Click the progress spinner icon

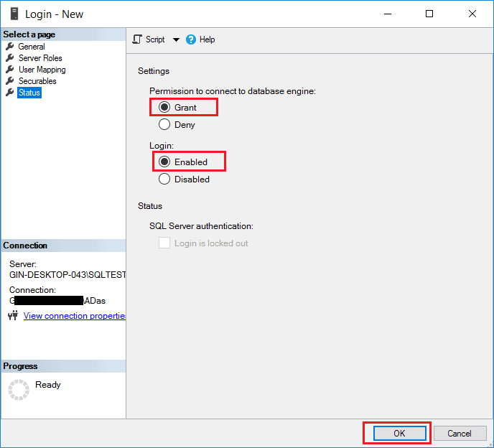(19, 390)
